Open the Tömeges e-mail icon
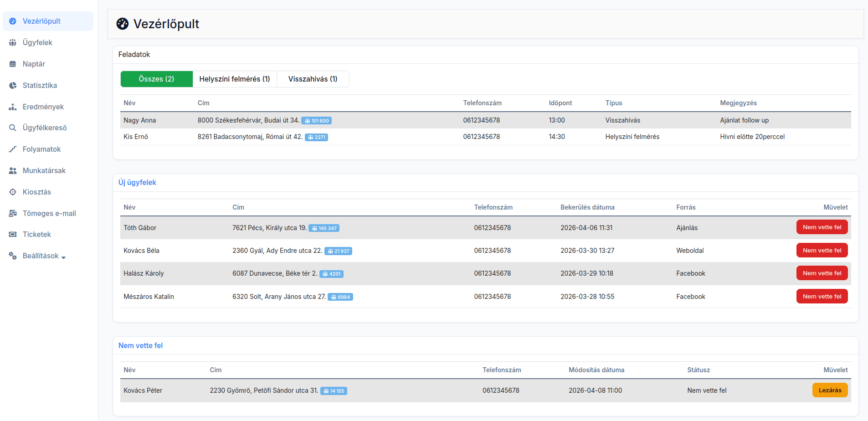The height and width of the screenshot is (421, 868). 13,214
